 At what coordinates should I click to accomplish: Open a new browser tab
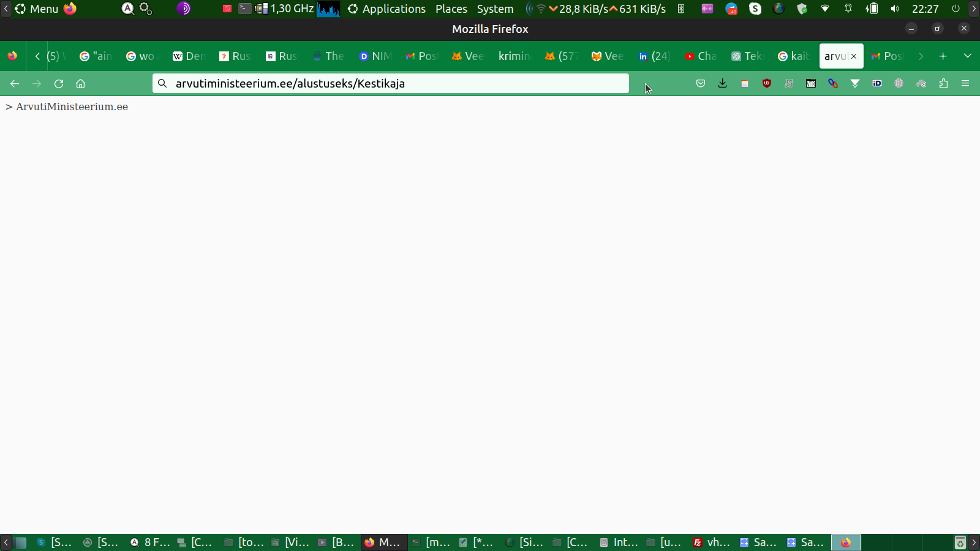(x=943, y=56)
